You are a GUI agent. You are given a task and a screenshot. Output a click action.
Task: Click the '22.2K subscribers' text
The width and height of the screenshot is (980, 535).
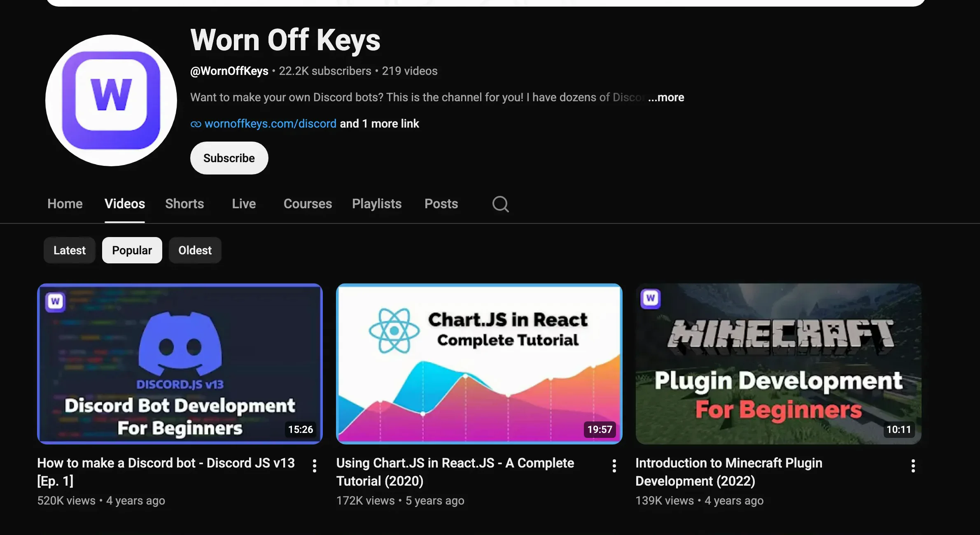(x=325, y=71)
